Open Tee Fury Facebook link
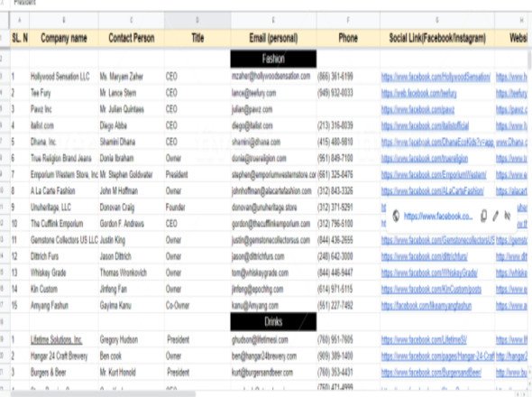Viewport: 532px width, 397px height. click(x=418, y=93)
